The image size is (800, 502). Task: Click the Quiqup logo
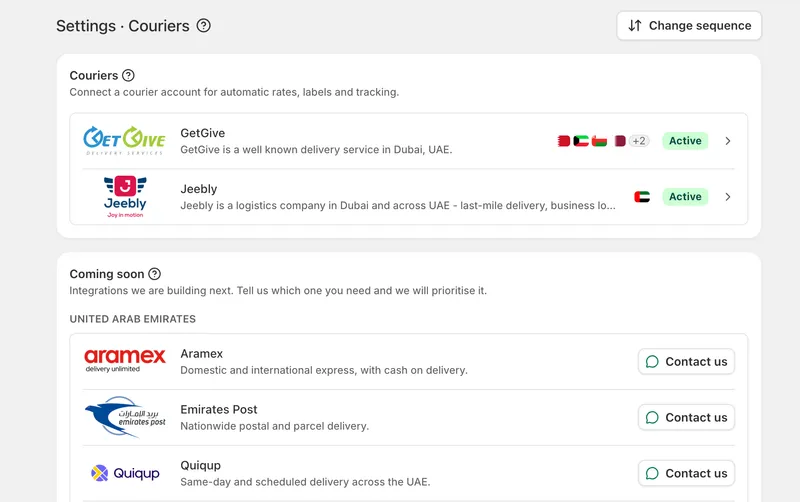click(125, 473)
